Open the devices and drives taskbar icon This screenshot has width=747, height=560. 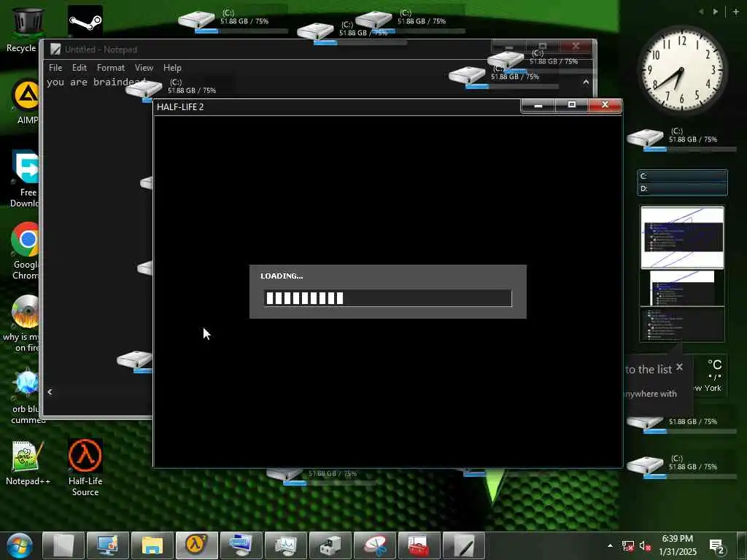pos(330,545)
